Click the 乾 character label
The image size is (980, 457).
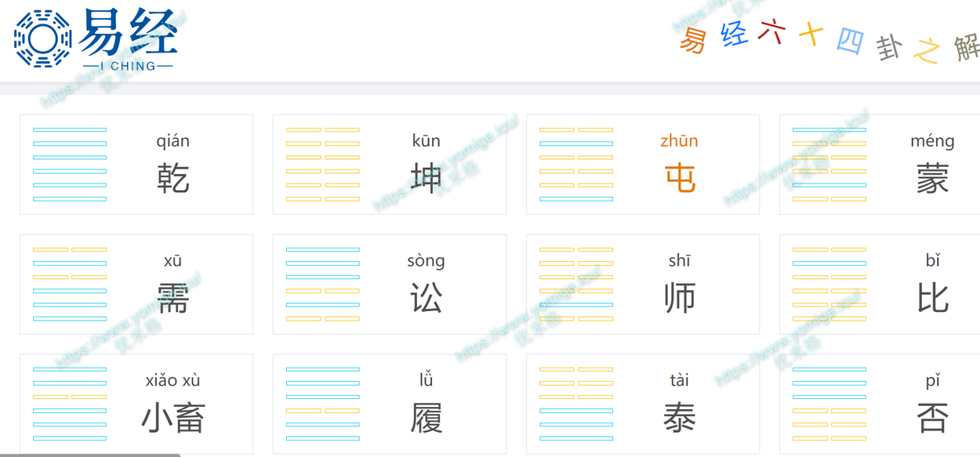[173, 179]
